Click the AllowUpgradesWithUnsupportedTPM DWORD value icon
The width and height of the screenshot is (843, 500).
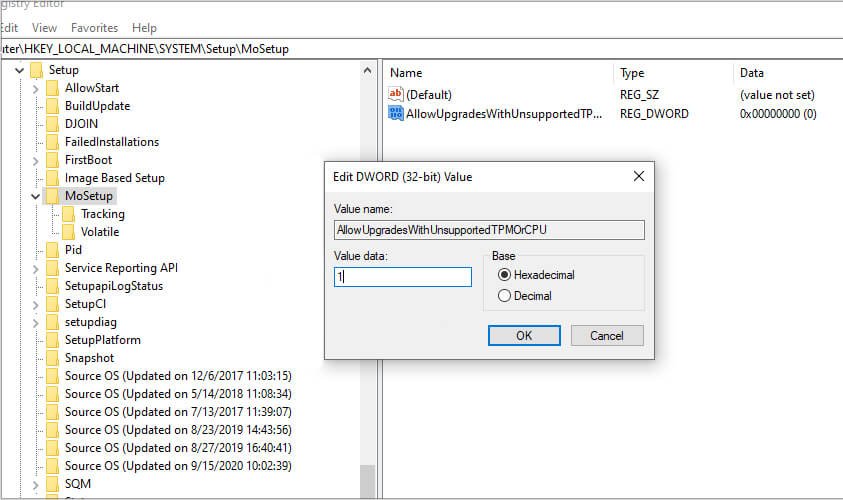pyautogui.click(x=395, y=114)
